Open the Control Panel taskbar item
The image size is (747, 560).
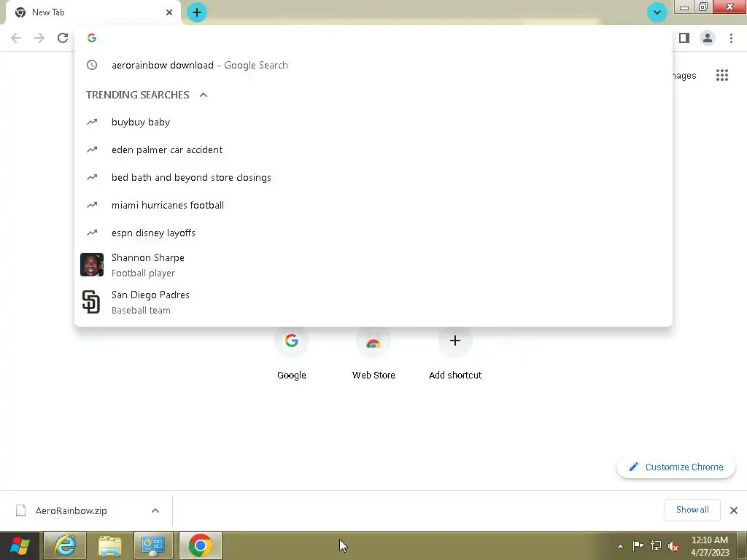coord(153,545)
